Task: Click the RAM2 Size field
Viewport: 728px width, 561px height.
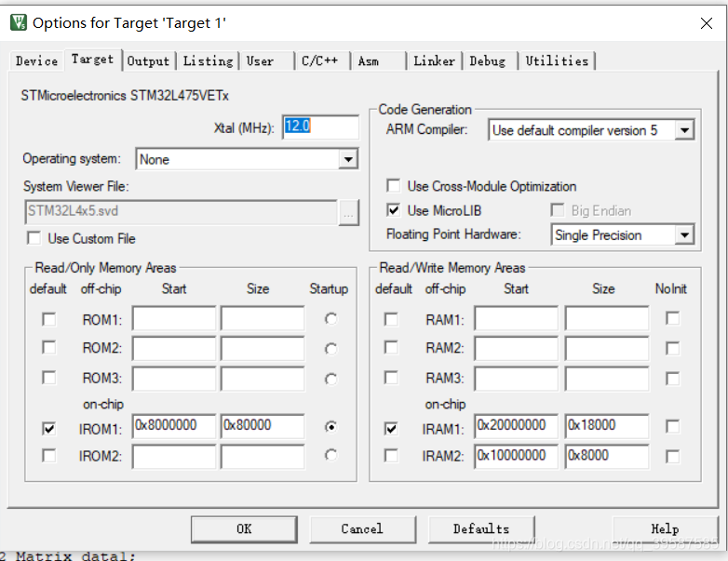Action: click(606, 348)
